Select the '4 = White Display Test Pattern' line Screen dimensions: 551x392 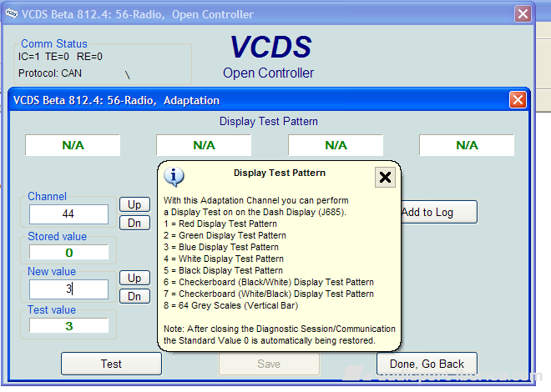tap(224, 259)
